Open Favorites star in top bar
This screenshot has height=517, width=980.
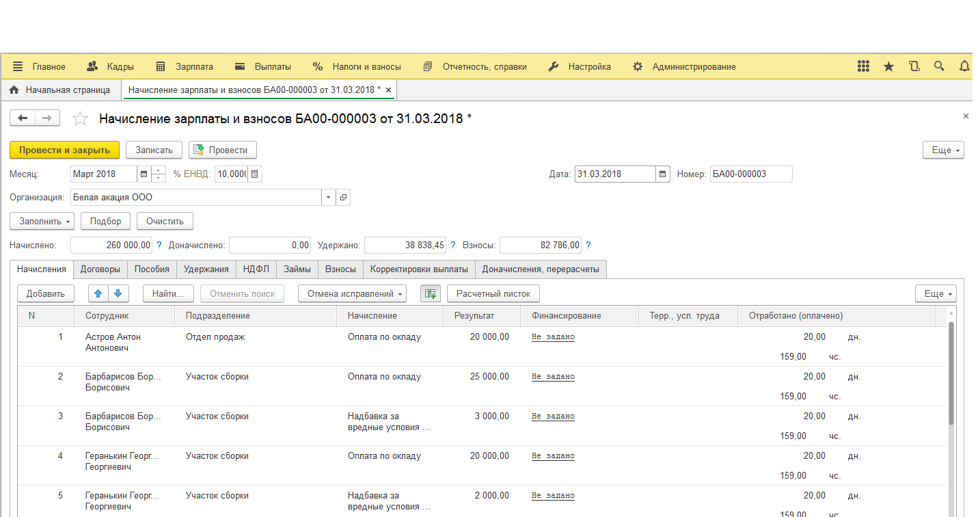pyautogui.click(x=888, y=66)
